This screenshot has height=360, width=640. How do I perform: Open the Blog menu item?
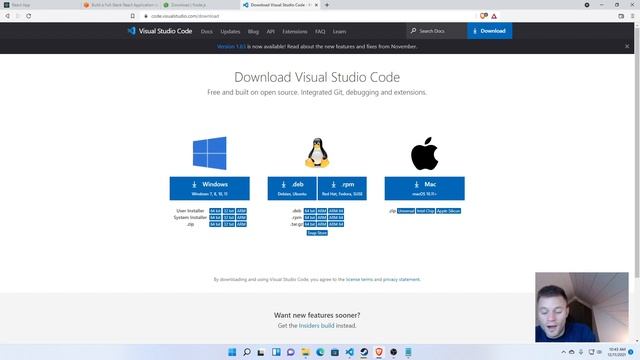tap(253, 31)
